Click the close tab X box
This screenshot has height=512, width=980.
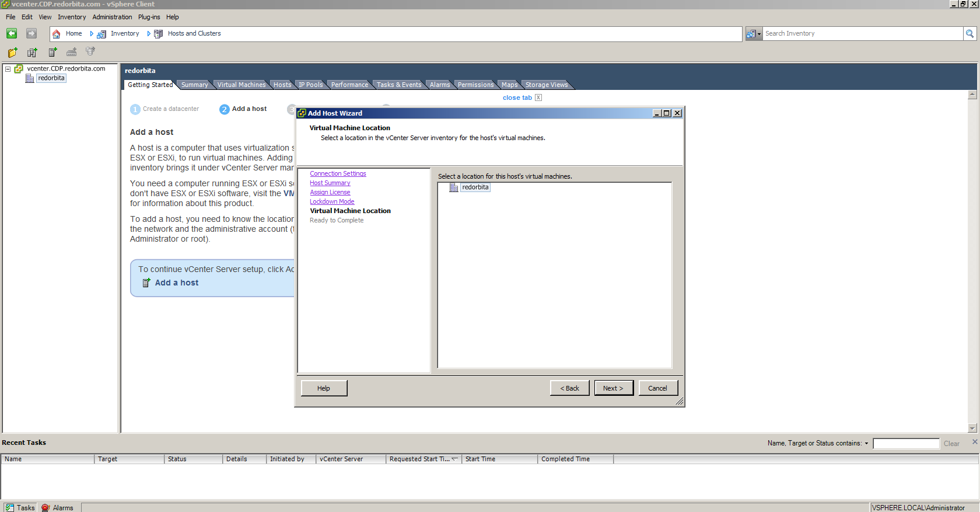coord(538,97)
